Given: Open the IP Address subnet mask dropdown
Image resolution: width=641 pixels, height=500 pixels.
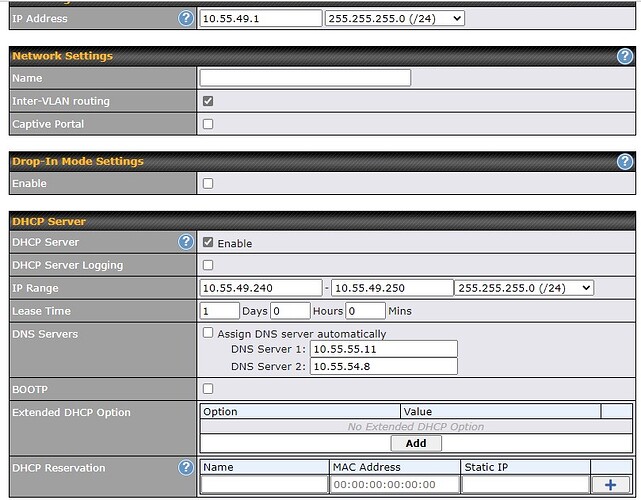Looking at the screenshot, I should click(x=395, y=18).
